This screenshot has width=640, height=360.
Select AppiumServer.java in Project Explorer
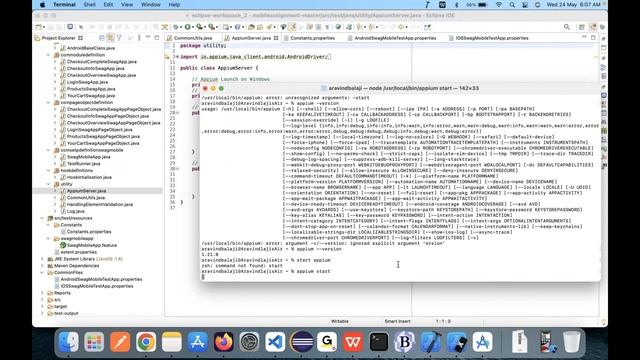pyautogui.click(x=86, y=191)
